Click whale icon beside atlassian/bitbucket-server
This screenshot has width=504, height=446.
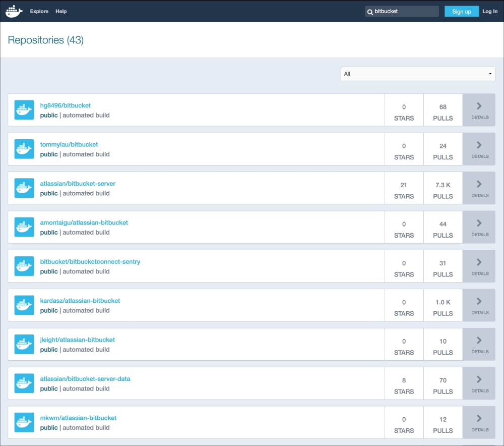[x=24, y=188]
